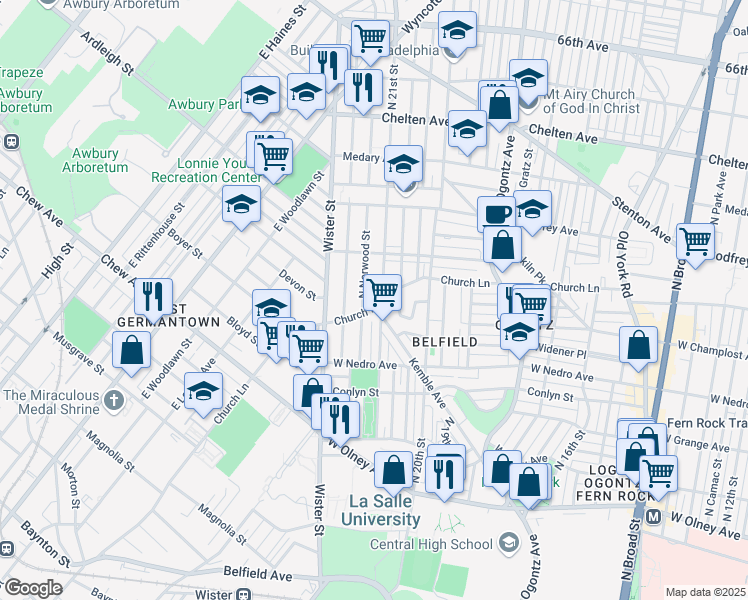Click The Miraculous Medal Shrine label

coord(52,402)
